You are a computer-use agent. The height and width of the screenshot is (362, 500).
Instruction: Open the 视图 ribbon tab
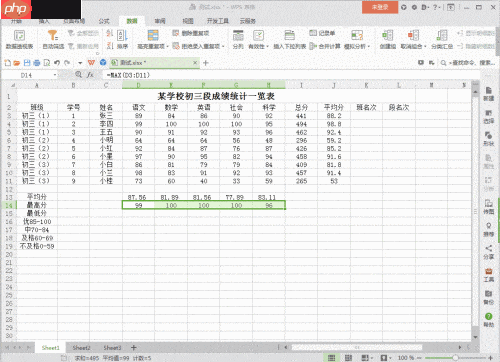(x=188, y=21)
